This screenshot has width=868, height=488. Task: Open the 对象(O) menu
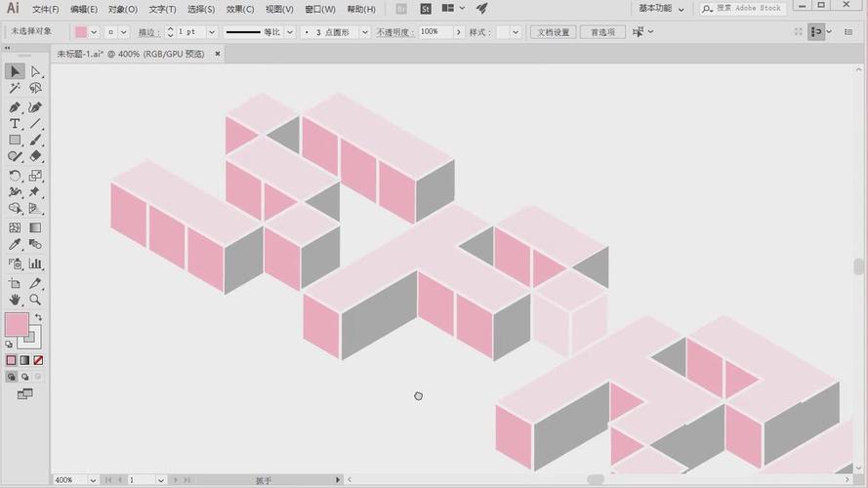[x=122, y=10]
